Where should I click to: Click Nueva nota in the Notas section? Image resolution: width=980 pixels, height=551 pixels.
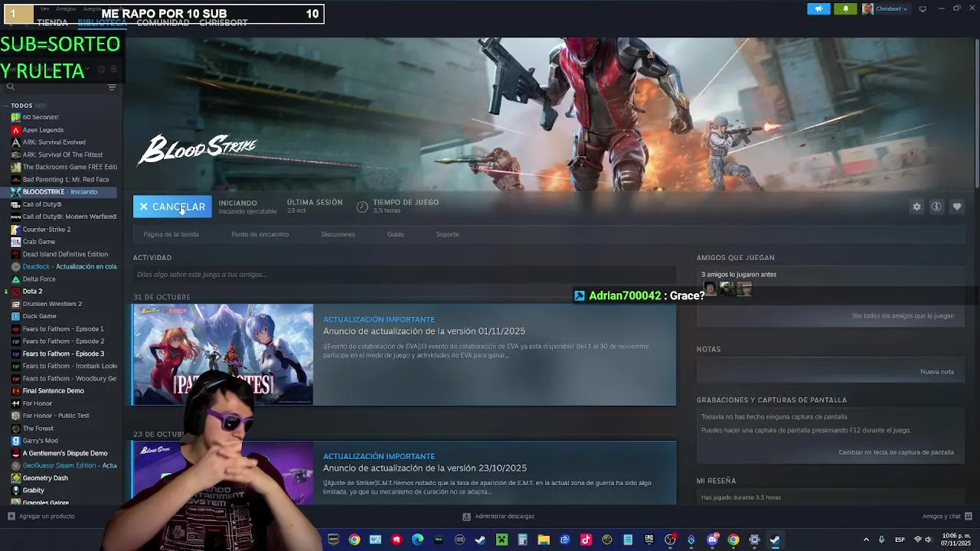[937, 372]
